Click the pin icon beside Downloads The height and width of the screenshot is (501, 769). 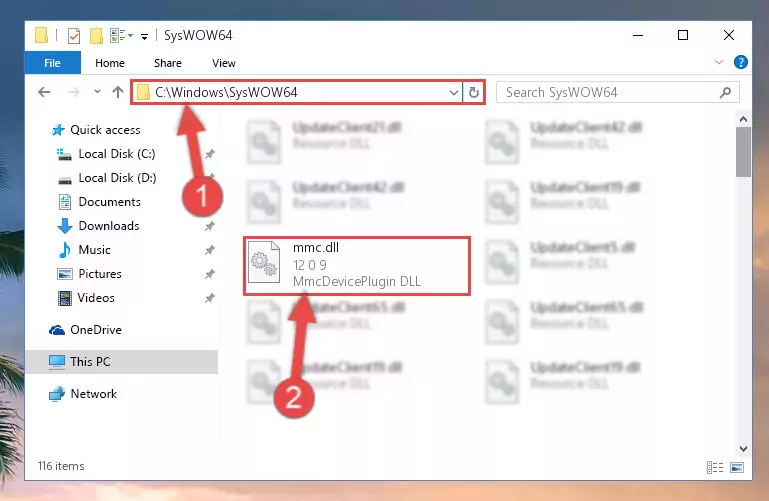coord(209,226)
